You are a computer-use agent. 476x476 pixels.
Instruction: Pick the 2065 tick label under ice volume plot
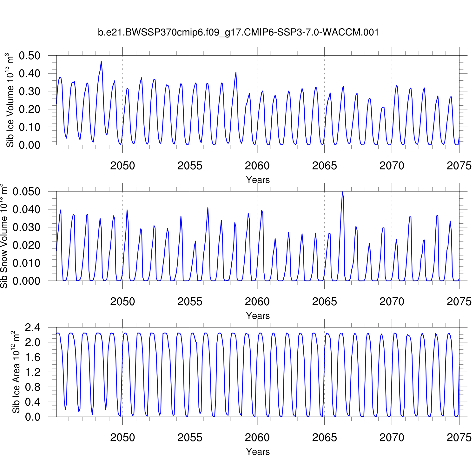(x=324, y=166)
